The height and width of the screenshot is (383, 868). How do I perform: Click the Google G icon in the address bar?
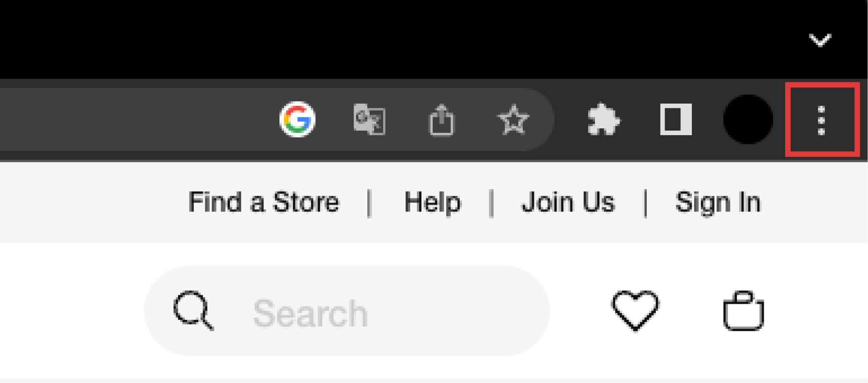pyautogui.click(x=297, y=120)
